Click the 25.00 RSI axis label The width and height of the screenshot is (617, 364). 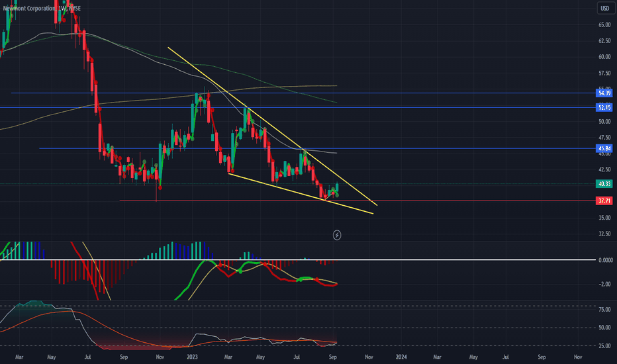[x=604, y=346]
